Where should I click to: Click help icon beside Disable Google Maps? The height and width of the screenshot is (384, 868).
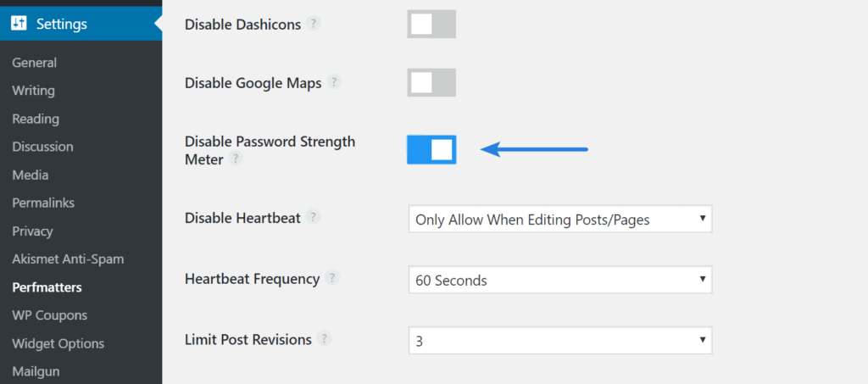tap(334, 82)
